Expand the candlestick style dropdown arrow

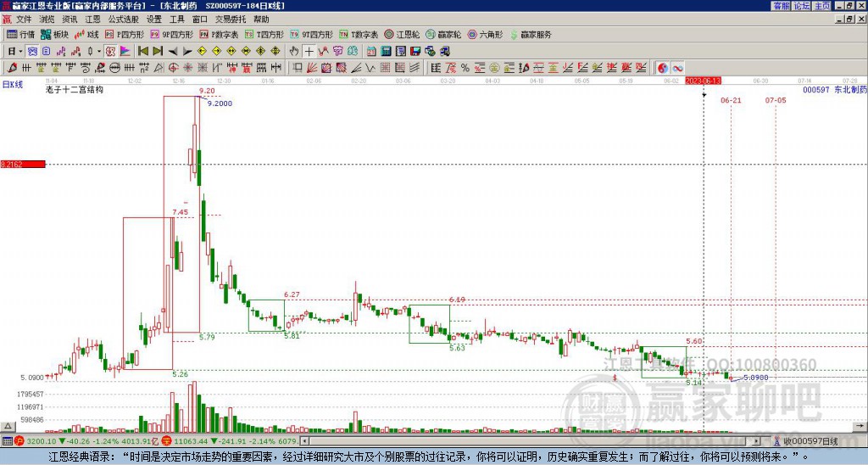[x=98, y=51]
